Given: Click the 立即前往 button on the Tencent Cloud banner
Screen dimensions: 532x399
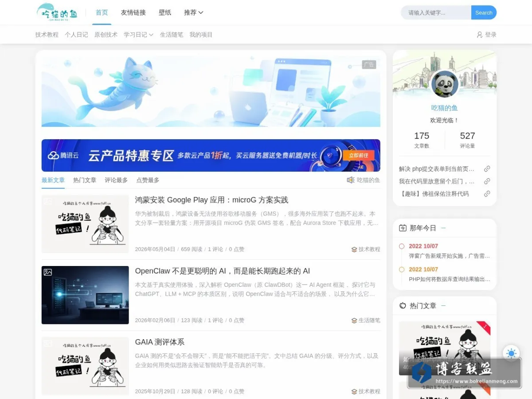Looking at the screenshot, I should [358, 155].
